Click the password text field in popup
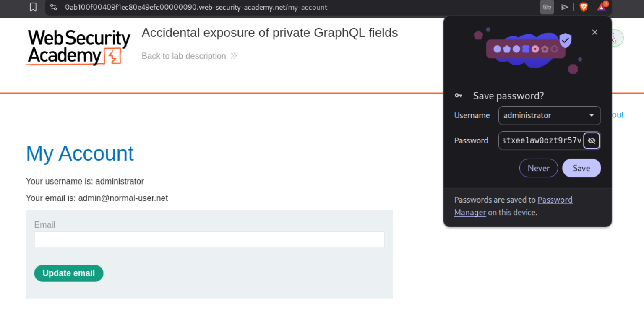This screenshot has width=644, height=312. tap(540, 141)
